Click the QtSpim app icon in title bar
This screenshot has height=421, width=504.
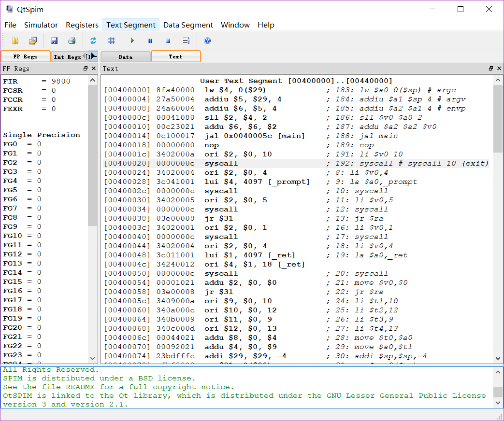click(10, 9)
